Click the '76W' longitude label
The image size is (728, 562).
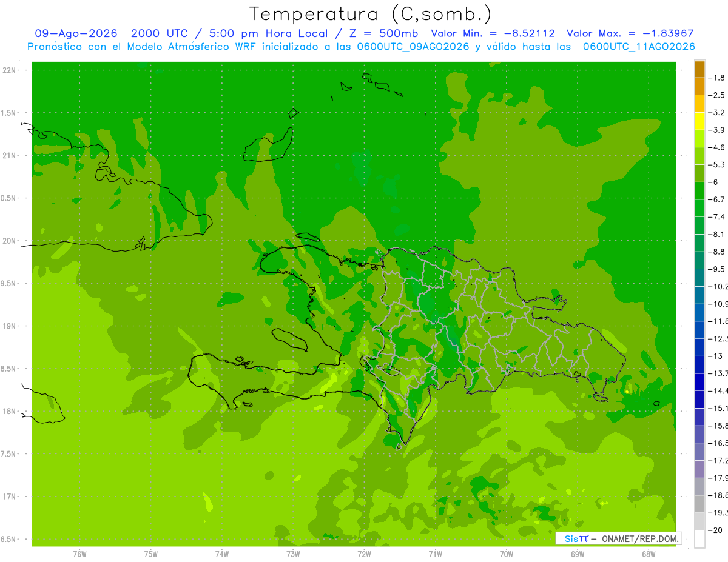tap(79, 554)
